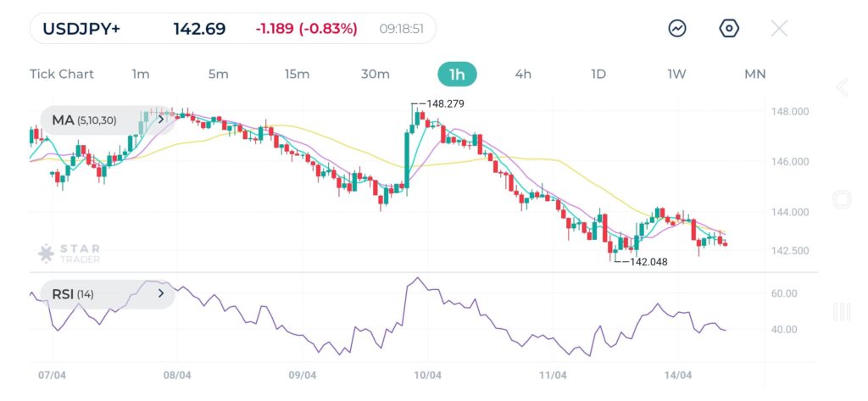Open the USDJPY+ symbol selector
This screenshot has height=401, width=868.
coord(81,29)
